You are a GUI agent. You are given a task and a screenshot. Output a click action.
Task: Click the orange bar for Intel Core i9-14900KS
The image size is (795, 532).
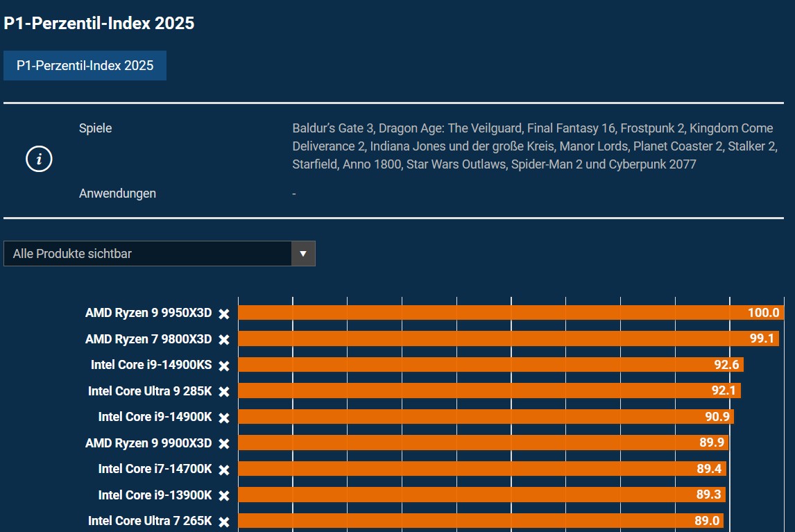pos(472,365)
